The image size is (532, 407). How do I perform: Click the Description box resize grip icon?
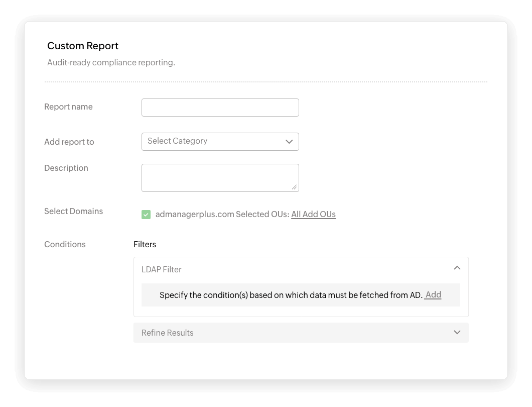(x=295, y=188)
